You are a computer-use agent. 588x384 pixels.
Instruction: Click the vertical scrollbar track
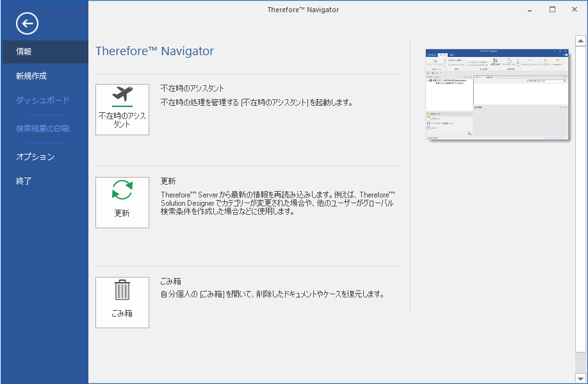580,363
